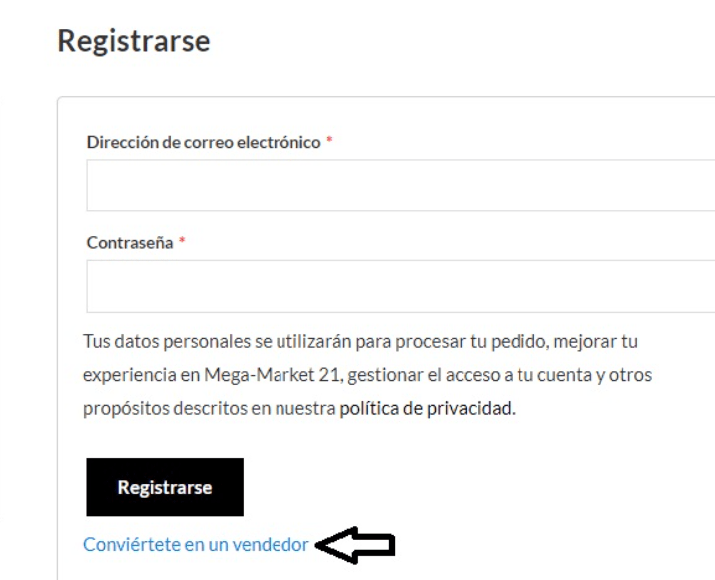
Task: Focus the Contraseña password field
Action: pyautogui.click(x=401, y=286)
